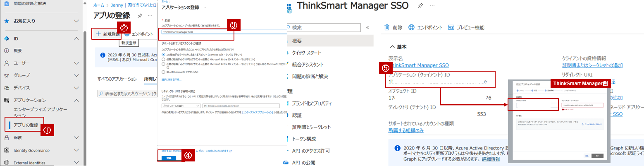Image resolution: width=644 pixels, height=166 pixels.
Task: Expand the ユーザー section chevron
Action: (76, 63)
